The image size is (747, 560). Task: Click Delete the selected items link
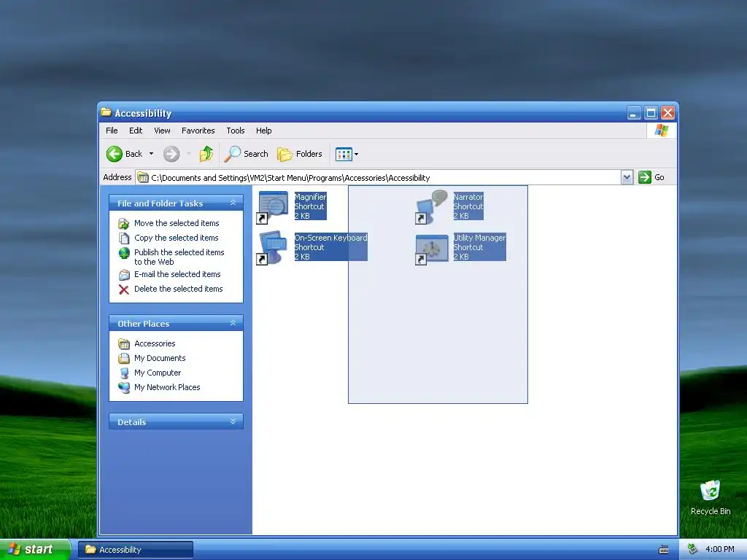(179, 289)
